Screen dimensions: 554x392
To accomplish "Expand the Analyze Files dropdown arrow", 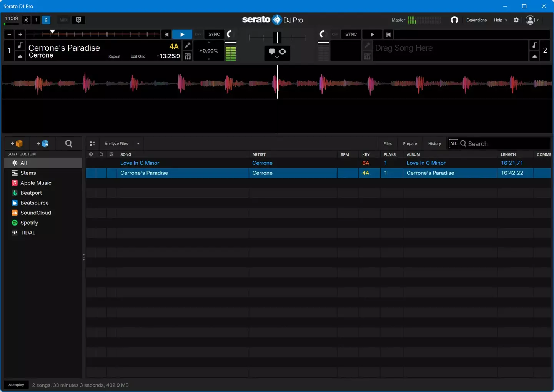I will click(138, 144).
